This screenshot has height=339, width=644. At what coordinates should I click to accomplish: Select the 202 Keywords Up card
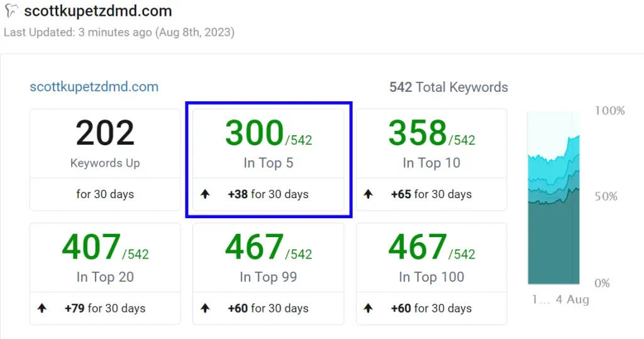point(105,160)
